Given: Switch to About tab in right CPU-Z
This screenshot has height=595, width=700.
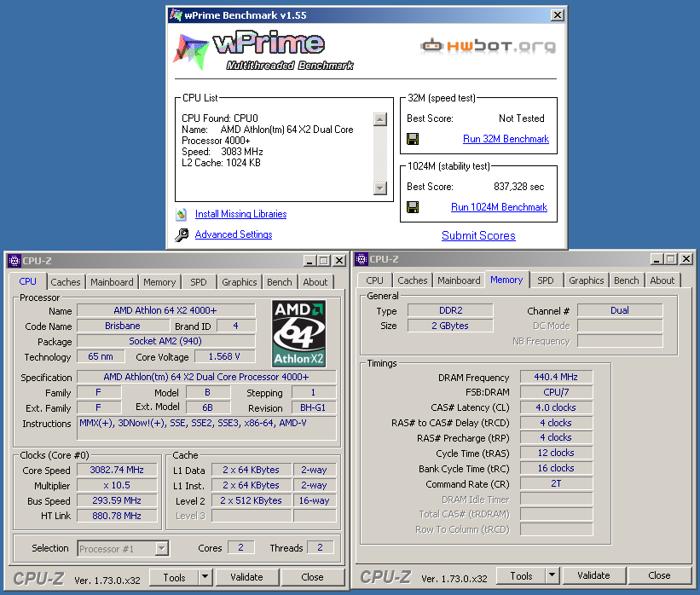Looking at the screenshot, I should 662,280.
